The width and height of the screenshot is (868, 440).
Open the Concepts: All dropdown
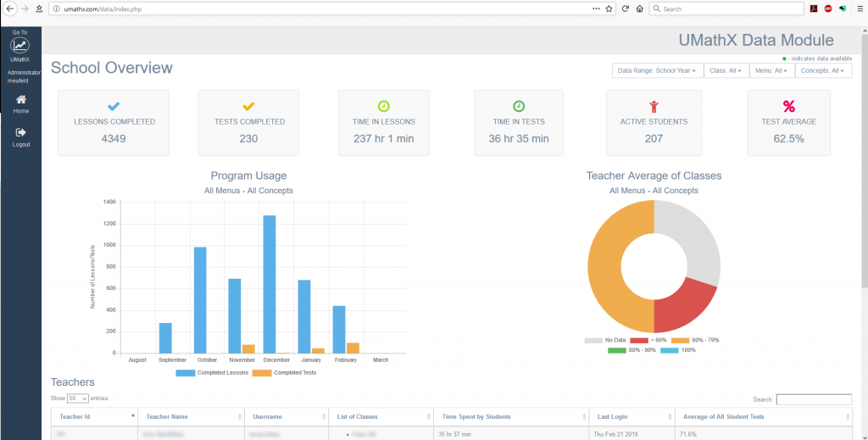point(823,71)
